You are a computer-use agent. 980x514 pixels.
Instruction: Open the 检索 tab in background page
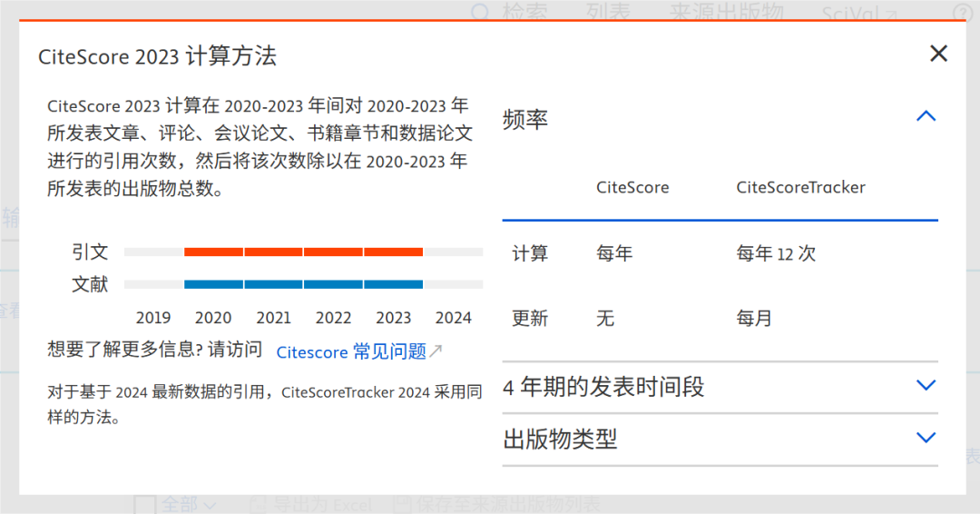(x=525, y=11)
